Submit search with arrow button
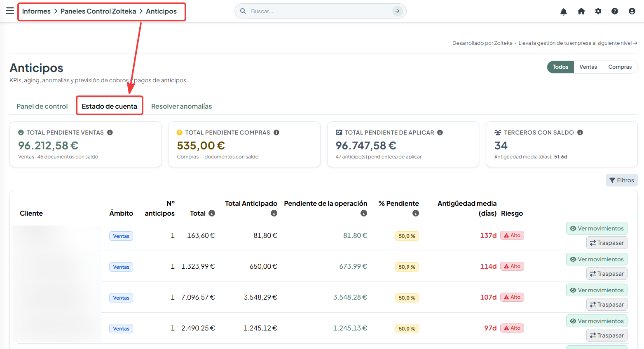This screenshot has width=644, height=349. [397, 11]
